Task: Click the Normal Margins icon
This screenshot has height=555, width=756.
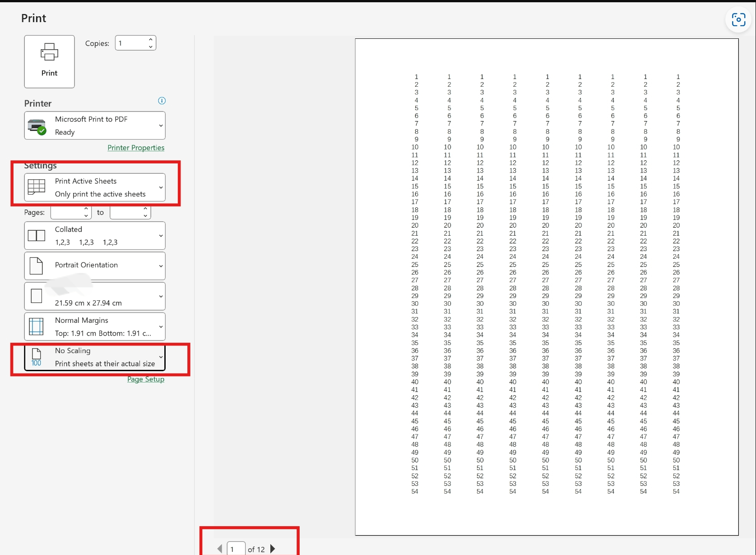Action: [37, 326]
